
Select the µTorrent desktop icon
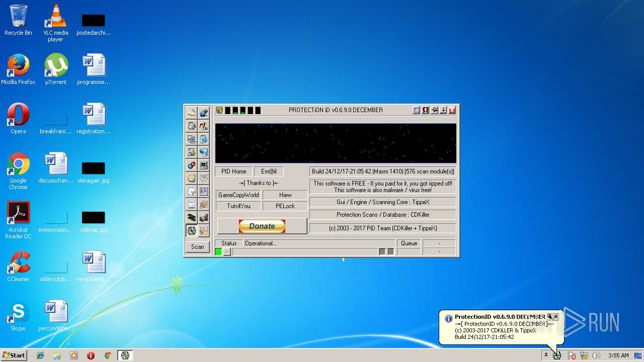55,69
